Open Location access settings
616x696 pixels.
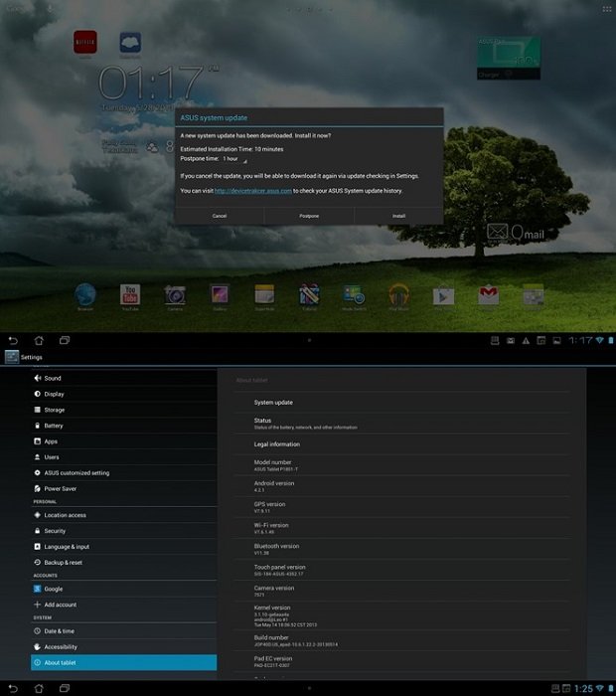(124, 515)
